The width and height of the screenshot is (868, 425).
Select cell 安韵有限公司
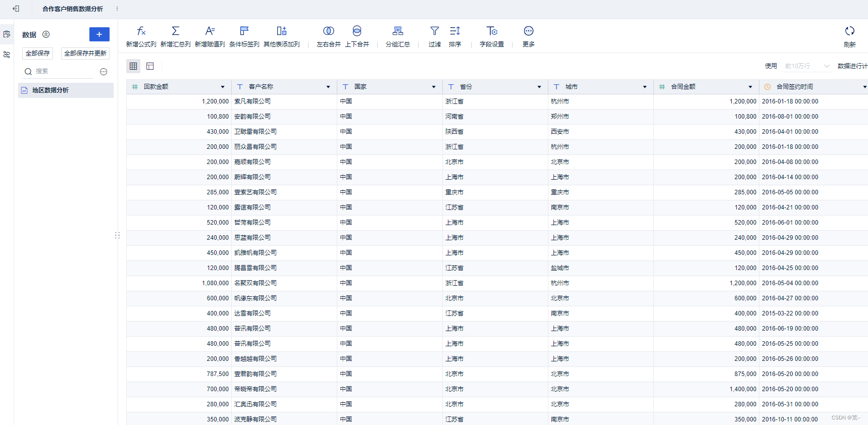[x=284, y=117]
